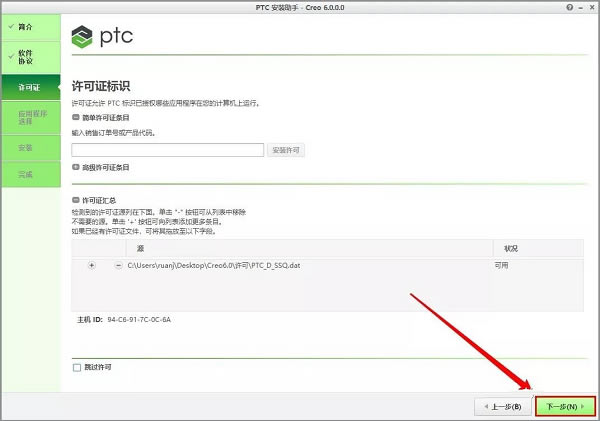Open the 简介 step in sidebar
Screen dimensions: 600x421
(x=31, y=28)
